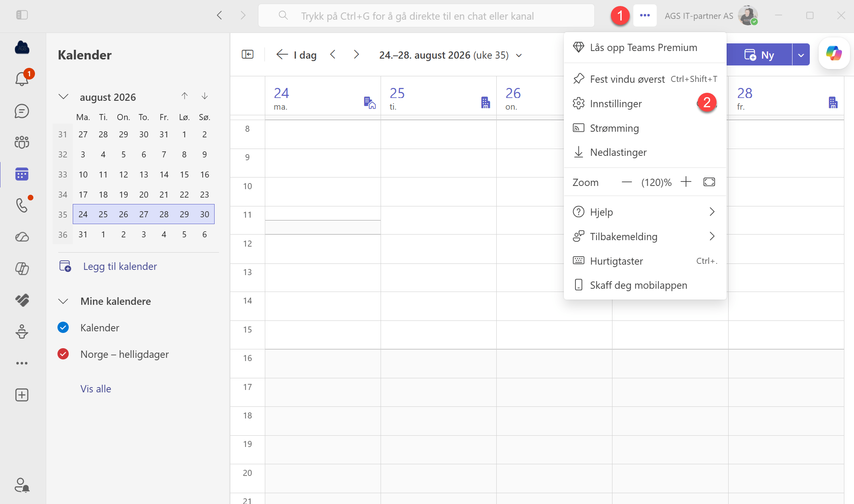Image resolution: width=854 pixels, height=504 pixels.
Task: Click the Vis alle link
Action: (96, 389)
